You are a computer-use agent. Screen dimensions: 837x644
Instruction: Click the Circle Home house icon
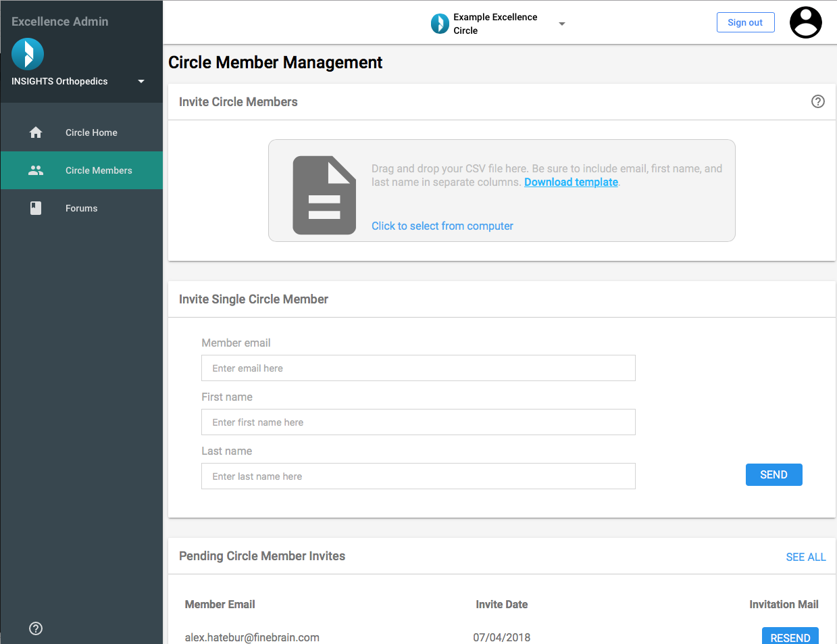tap(36, 132)
